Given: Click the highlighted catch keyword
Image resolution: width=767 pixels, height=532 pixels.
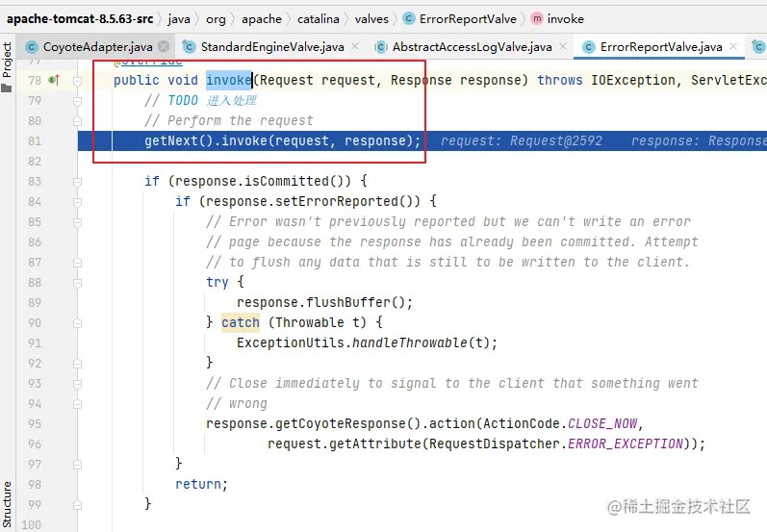Looking at the screenshot, I should click(241, 322).
